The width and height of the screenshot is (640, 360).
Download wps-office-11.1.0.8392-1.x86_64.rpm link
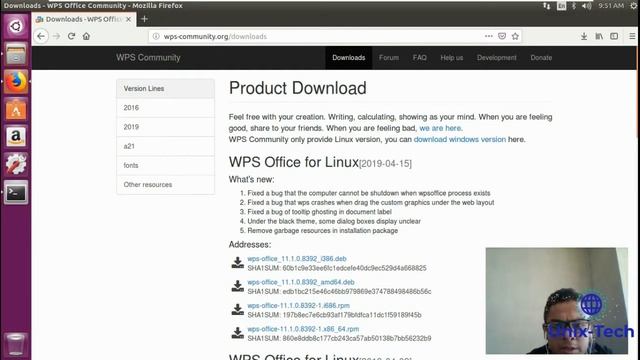click(x=303, y=329)
